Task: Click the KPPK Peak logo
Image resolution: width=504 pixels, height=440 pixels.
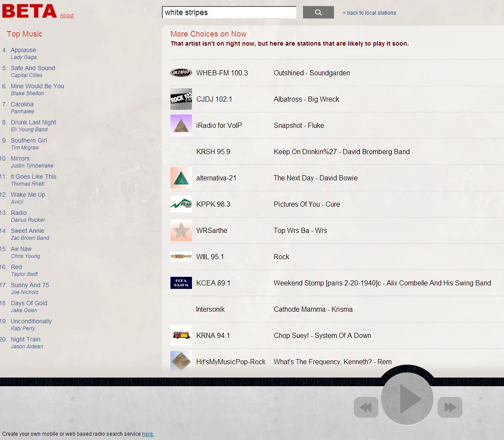Action: click(181, 204)
